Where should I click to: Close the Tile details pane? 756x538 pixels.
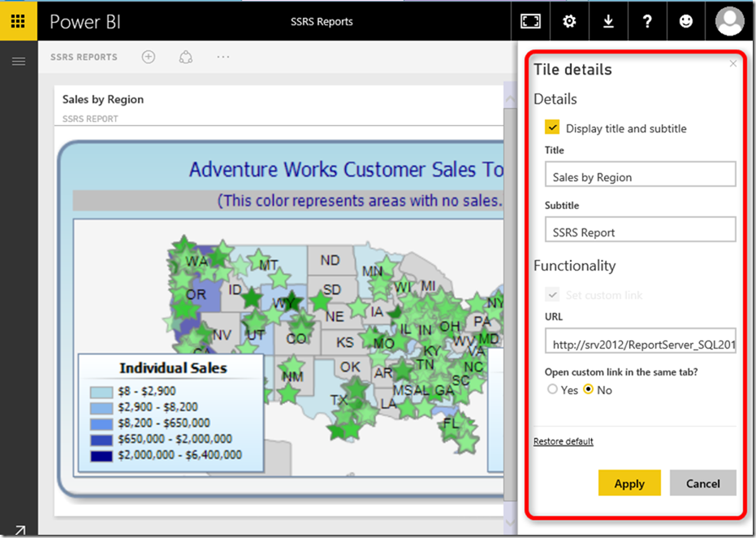(x=732, y=63)
